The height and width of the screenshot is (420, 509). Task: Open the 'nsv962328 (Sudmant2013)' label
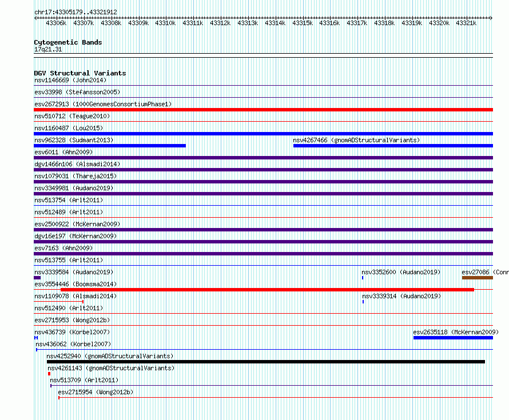tap(74, 140)
